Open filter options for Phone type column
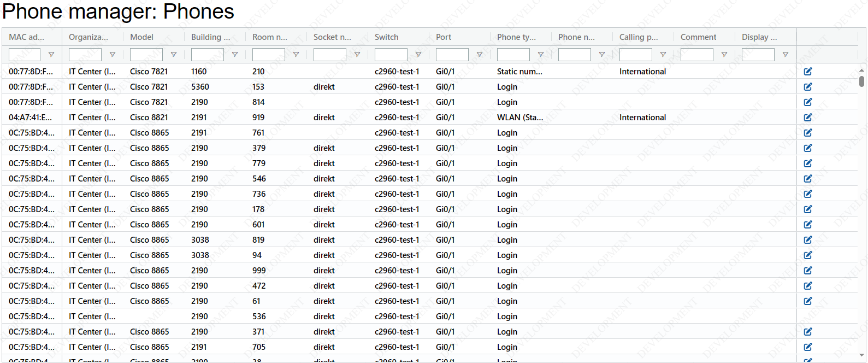The width and height of the screenshot is (868, 363). click(541, 55)
